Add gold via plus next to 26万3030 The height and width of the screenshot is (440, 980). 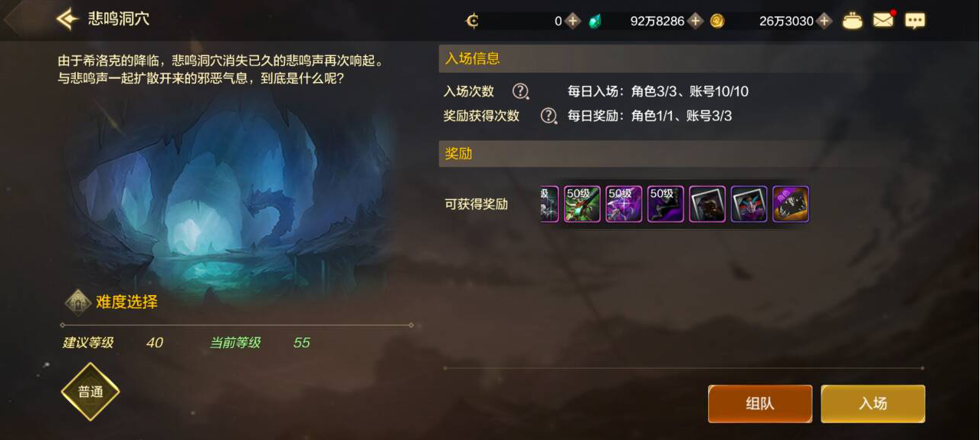point(824,21)
